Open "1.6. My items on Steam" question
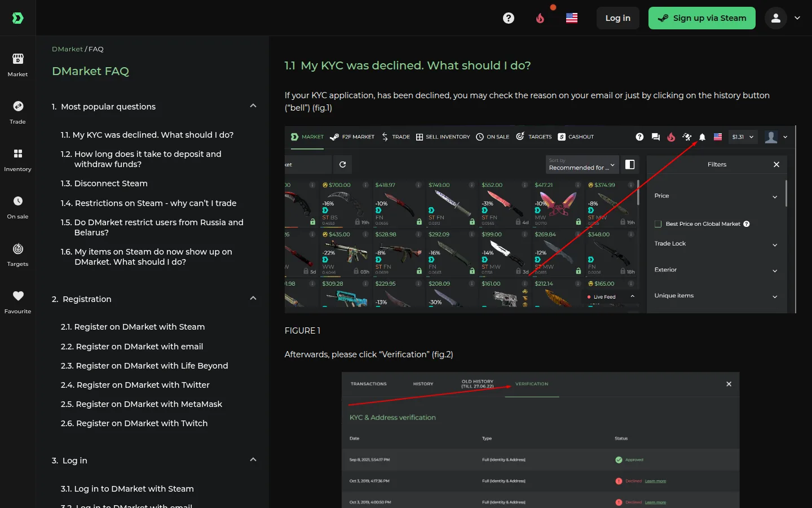Viewport: 812px width, 508px height. pyautogui.click(x=147, y=257)
